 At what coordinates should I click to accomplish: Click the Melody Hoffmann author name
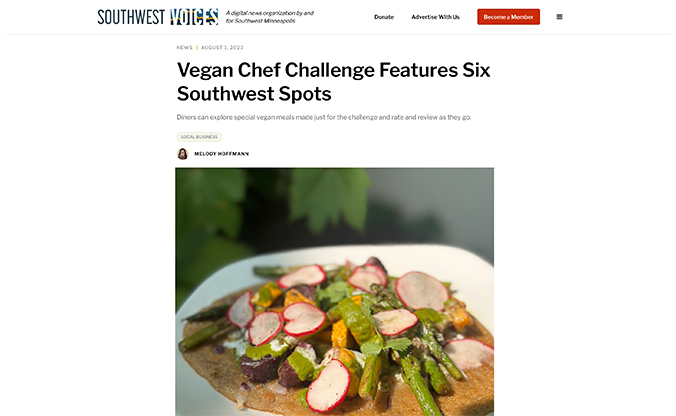pos(222,154)
